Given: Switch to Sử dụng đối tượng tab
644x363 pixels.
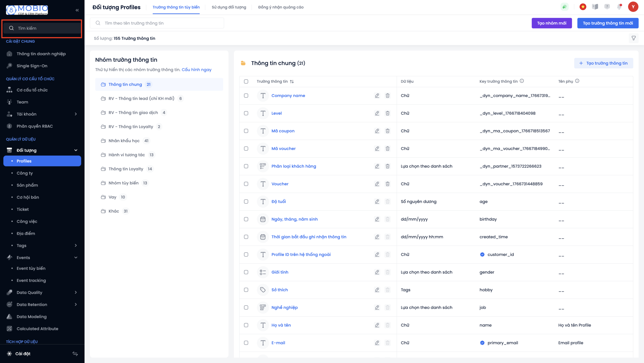Looking at the screenshot, I should tap(229, 7).
